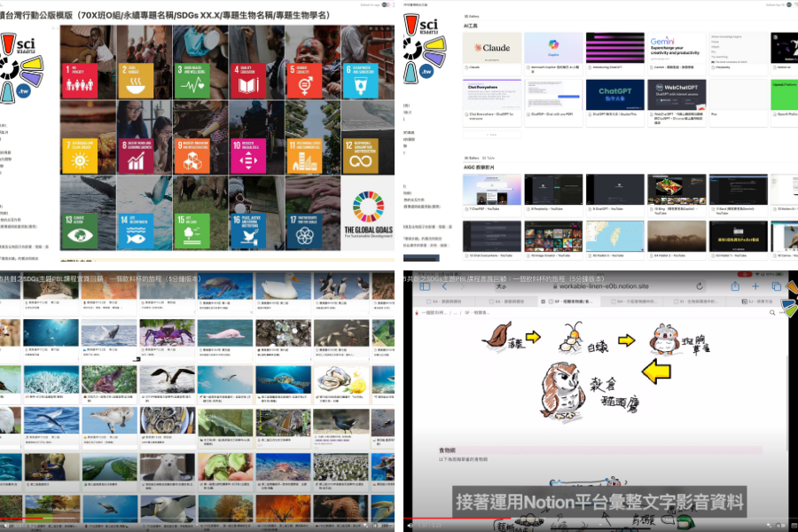Open Safari tab overview icon

click(x=777, y=286)
